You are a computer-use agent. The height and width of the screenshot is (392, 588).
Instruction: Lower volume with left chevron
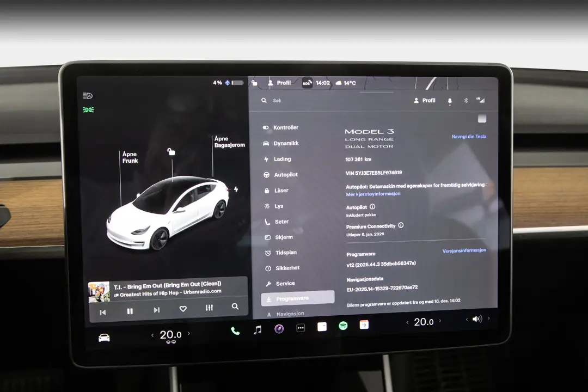467,319
